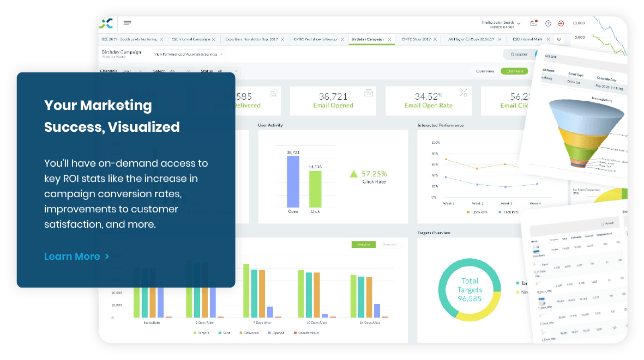Image resolution: width=644 pixels, height=360 pixels.
Task: Close the G2E 2019 Booth Leads Nurturing tab
Action: point(161,39)
